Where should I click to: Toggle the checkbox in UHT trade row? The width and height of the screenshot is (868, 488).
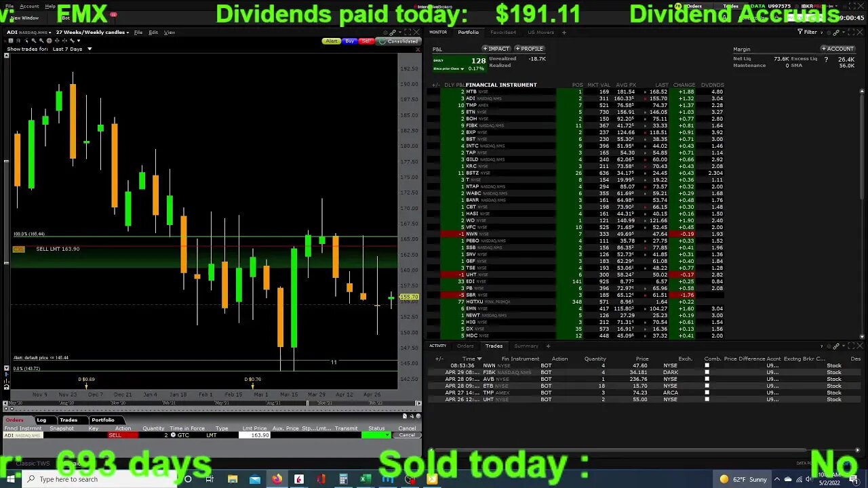[x=707, y=399]
